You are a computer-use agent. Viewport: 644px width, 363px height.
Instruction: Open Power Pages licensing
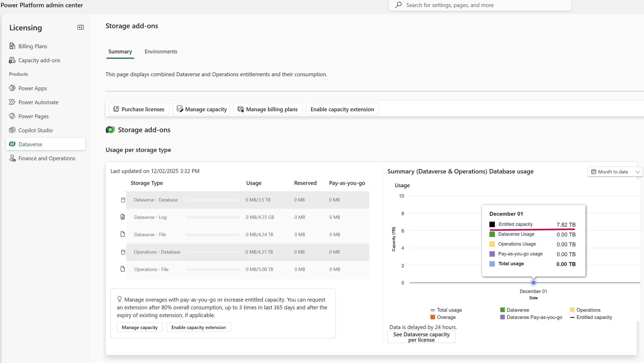pos(34,116)
